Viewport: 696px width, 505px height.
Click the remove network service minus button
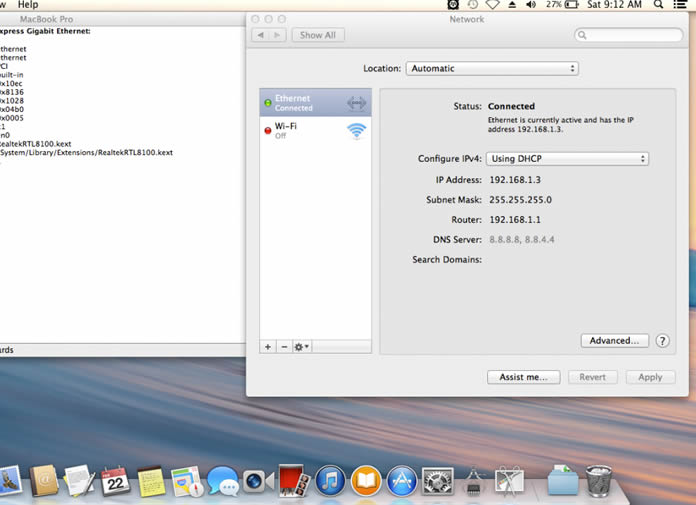(284, 346)
